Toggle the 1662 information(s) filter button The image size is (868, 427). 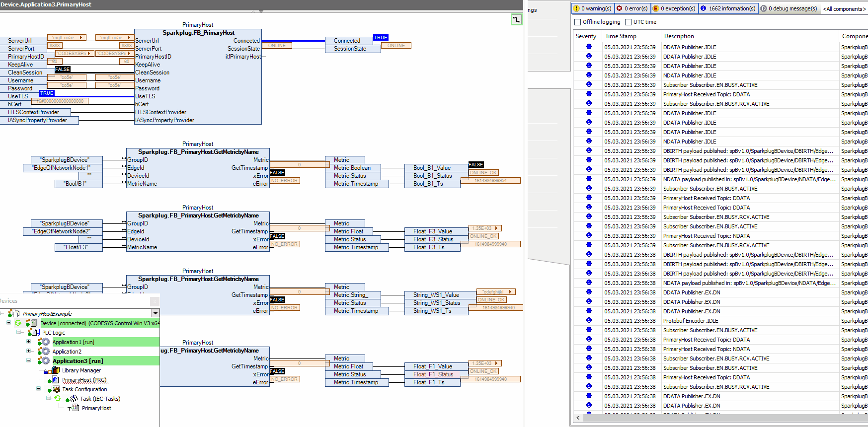728,8
